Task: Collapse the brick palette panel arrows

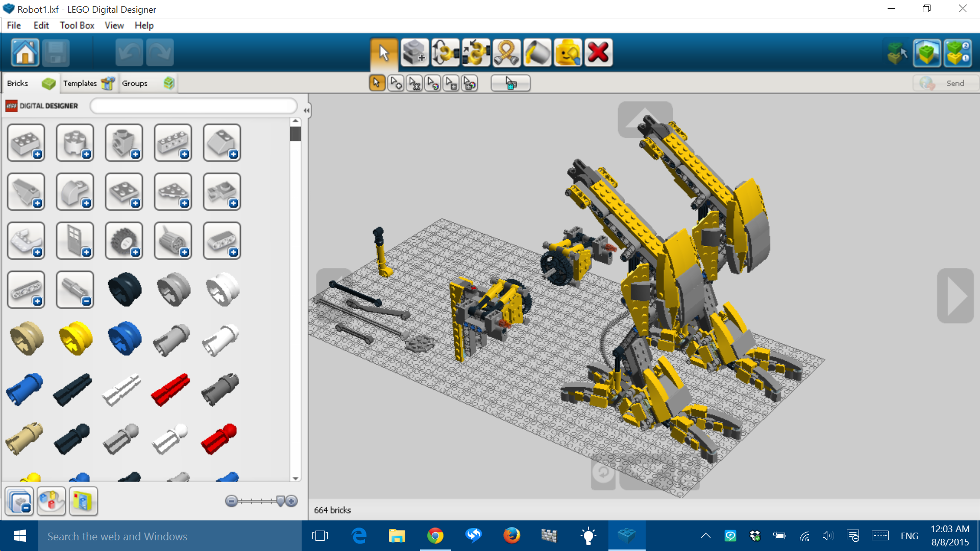Action: tap(307, 110)
